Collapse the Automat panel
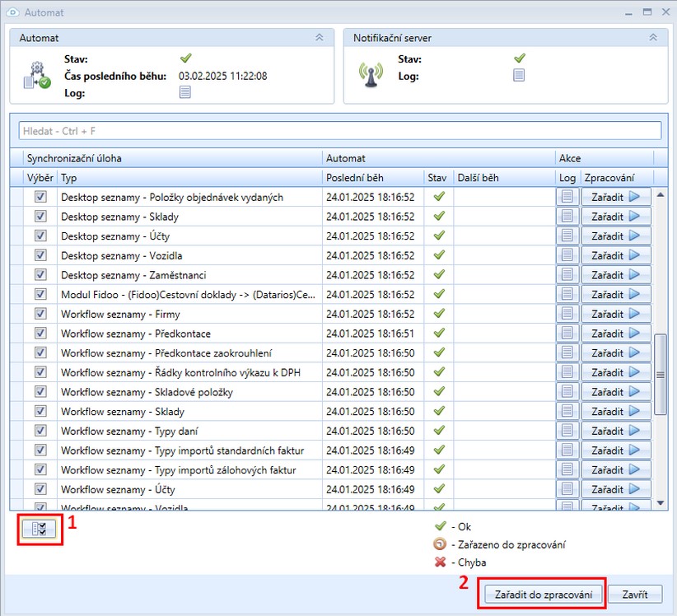Image resolution: width=677 pixels, height=616 pixels. pyautogui.click(x=320, y=38)
